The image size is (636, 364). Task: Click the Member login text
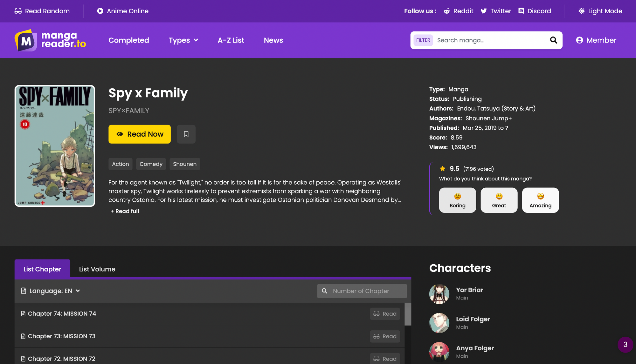pyautogui.click(x=601, y=40)
